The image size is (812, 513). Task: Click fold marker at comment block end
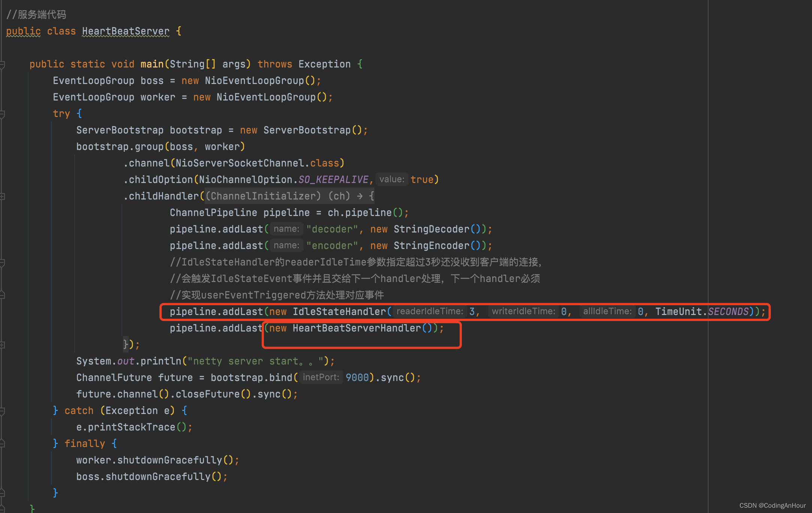coord(2,295)
